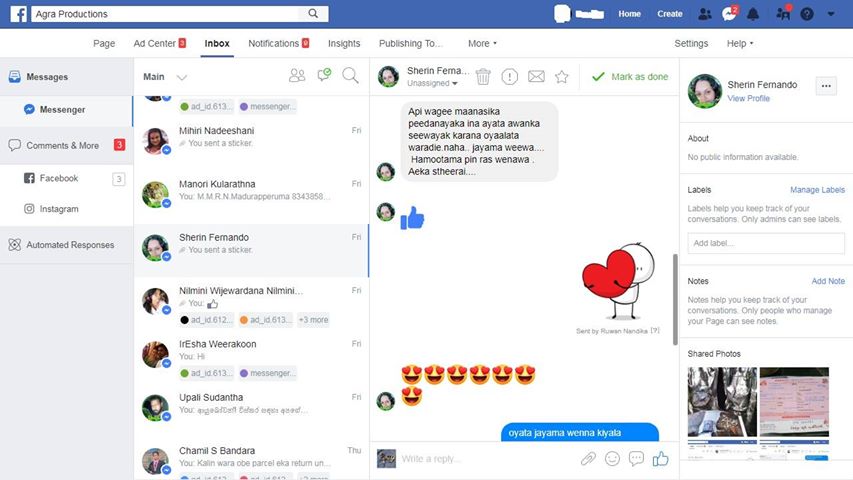Open Nilmini Wijewardana conversation
The image size is (853, 480).
(x=251, y=304)
